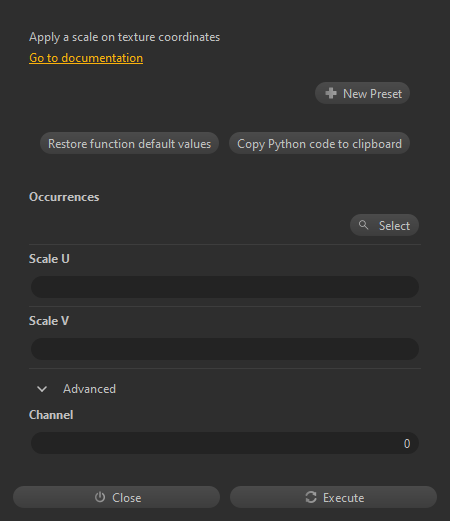Create a New Preset

coord(362,93)
